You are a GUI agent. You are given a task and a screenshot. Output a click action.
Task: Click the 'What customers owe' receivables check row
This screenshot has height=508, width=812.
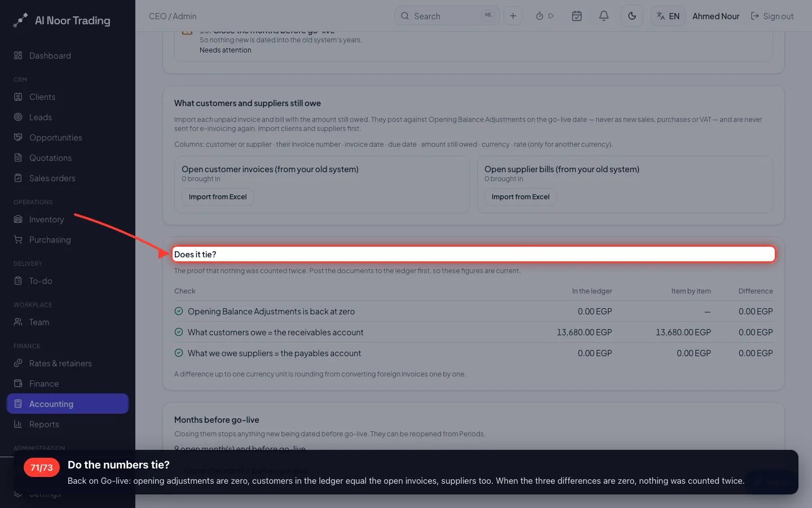(x=474, y=332)
